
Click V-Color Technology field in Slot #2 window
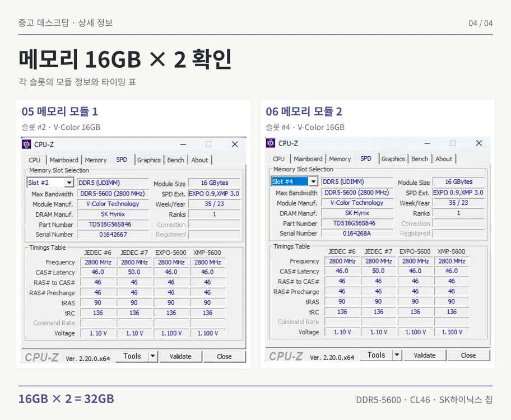coord(113,204)
